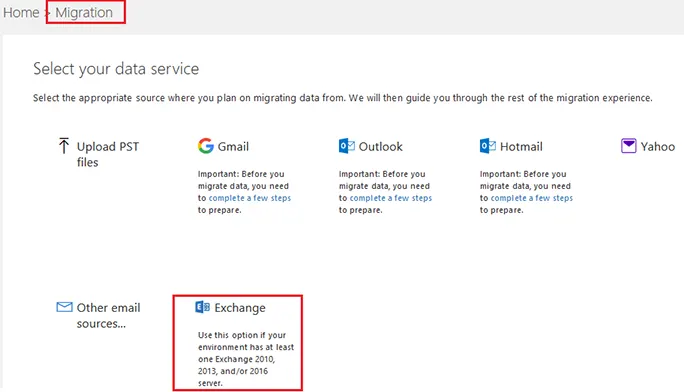Click the Google Gmail logo icon
The image size is (684, 392).
(x=205, y=146)
